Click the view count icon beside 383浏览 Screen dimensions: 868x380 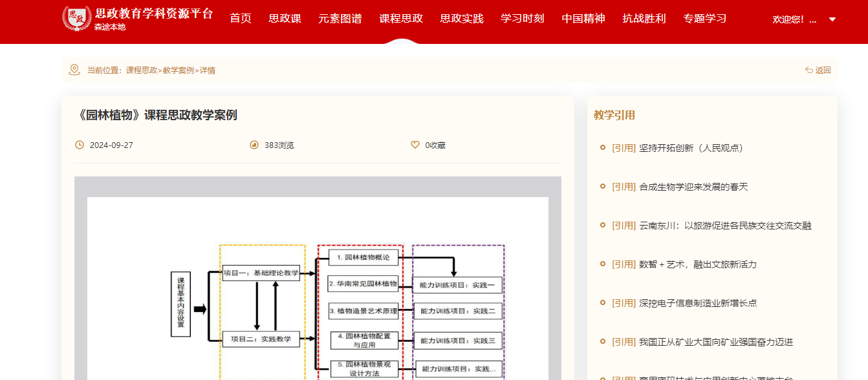point(254,145)
